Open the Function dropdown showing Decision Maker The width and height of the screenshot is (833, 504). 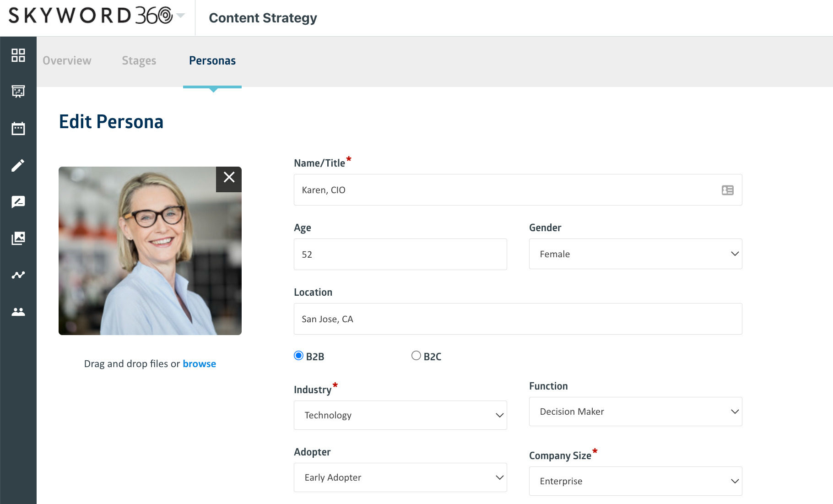[635, 412]
